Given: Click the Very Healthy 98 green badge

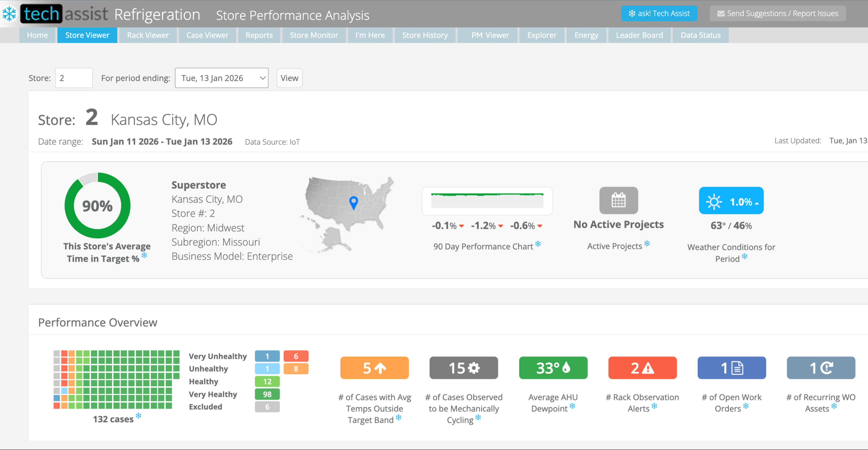Looking at the screenshot, I should (x=267, y=394).
